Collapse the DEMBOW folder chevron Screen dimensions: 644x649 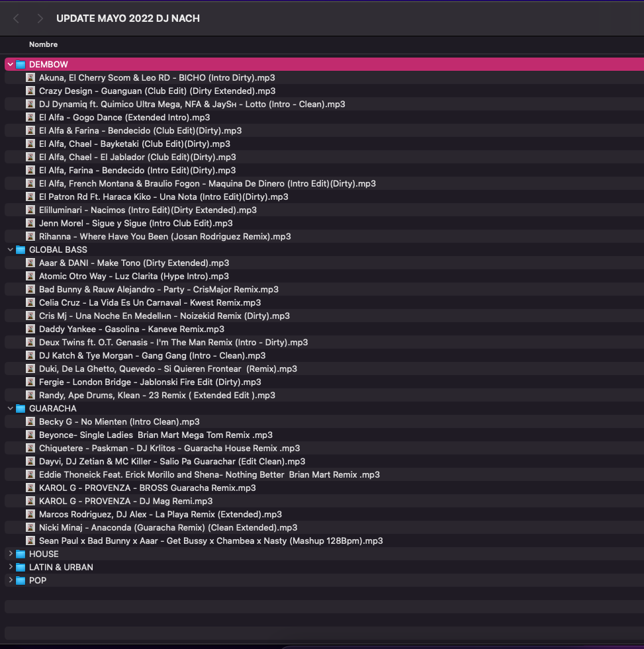(x=11, y=64)
